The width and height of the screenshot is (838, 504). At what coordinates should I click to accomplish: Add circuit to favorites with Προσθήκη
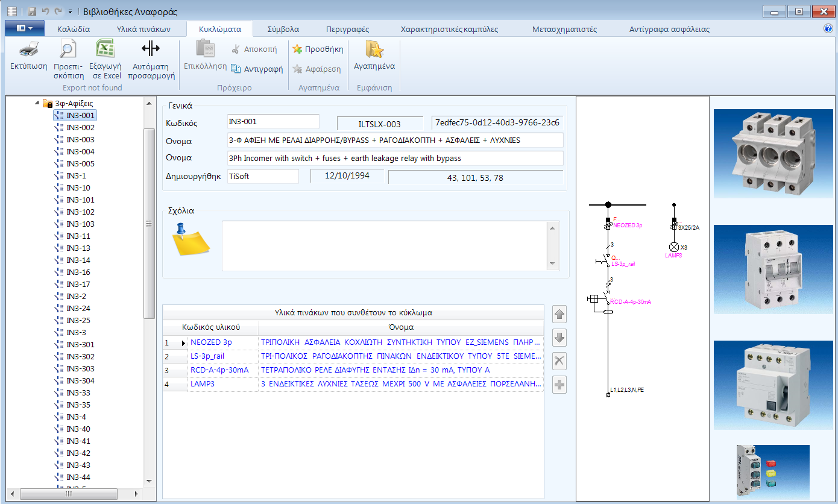click(318, 49)
